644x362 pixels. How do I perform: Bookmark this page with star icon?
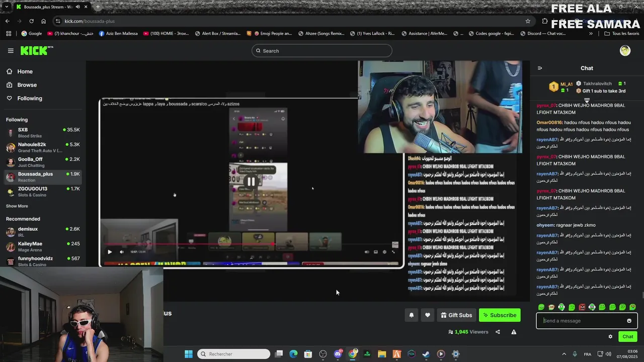(528, 21)
